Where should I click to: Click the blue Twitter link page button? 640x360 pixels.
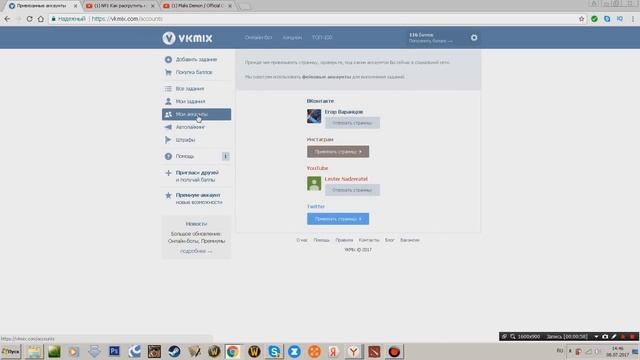338,219
